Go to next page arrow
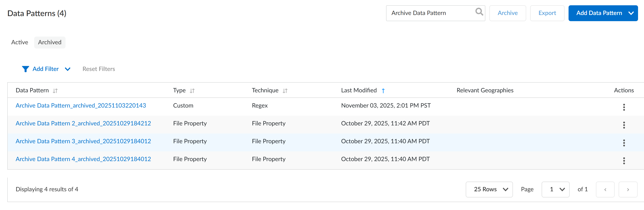This screenshot has width=644, height=210. pos(628,189)
